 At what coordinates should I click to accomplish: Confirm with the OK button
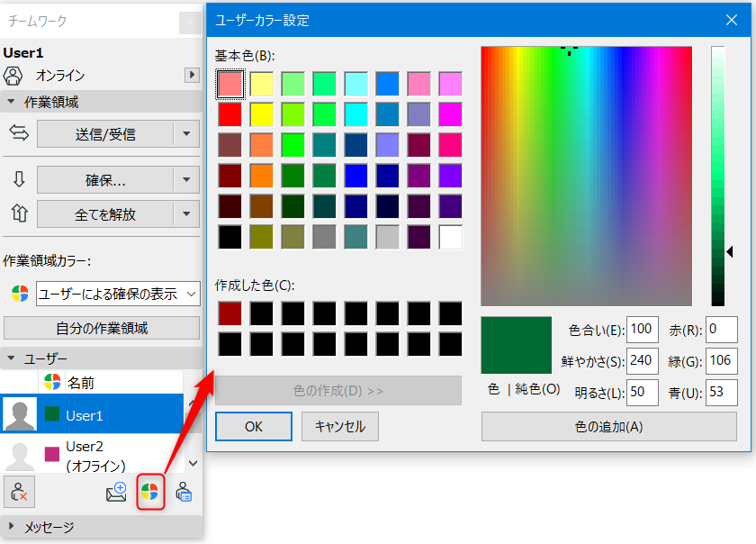coord(254,426)
